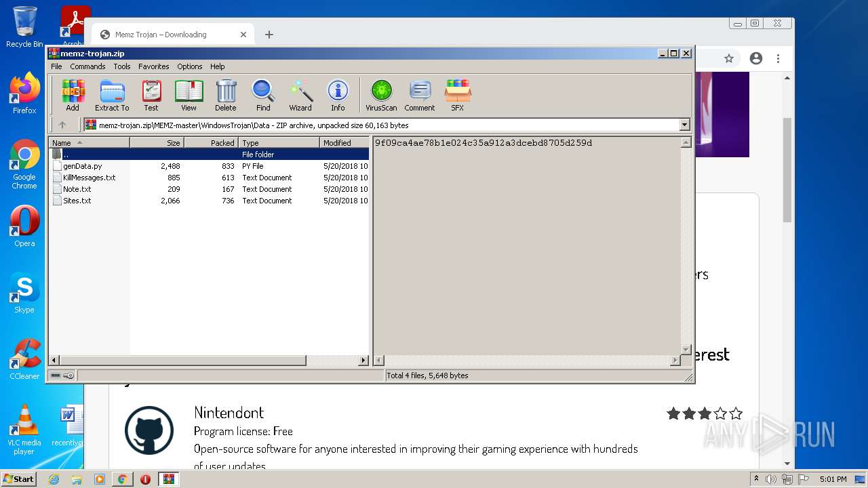The width and height of the screenshot is (868, 488).
Task: Open the Firefox desktop shortcut
Action: coord(24,94)
